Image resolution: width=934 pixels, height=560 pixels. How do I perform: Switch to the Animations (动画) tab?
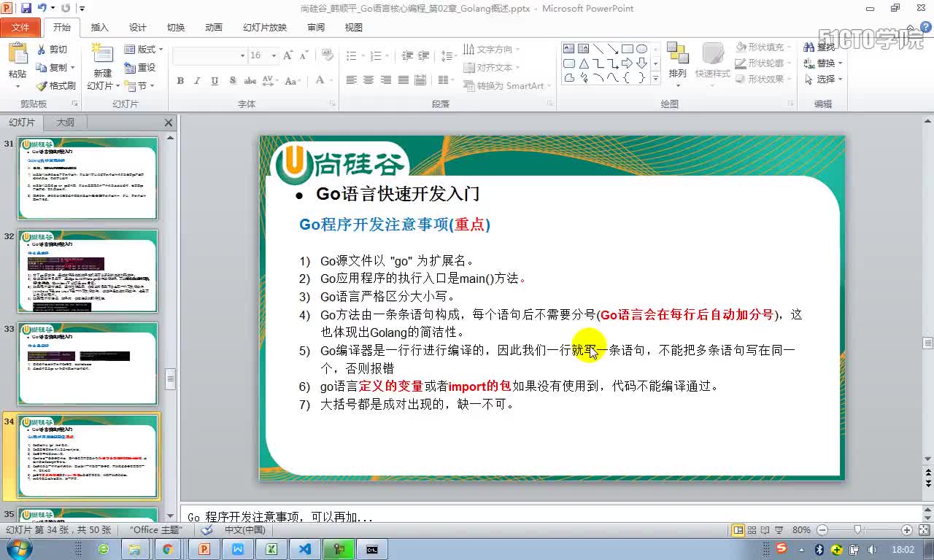click(214, 28)
